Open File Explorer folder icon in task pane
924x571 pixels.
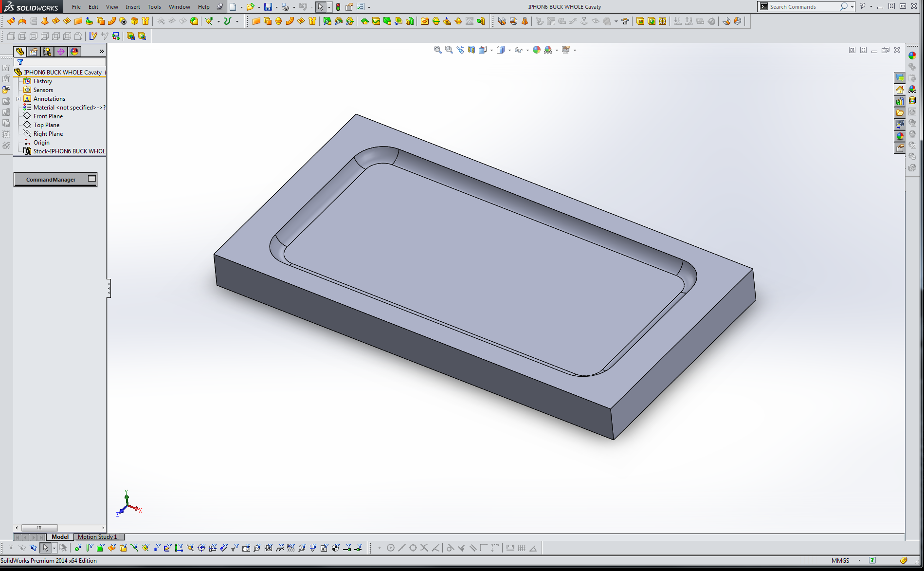(x=900, y=113)
